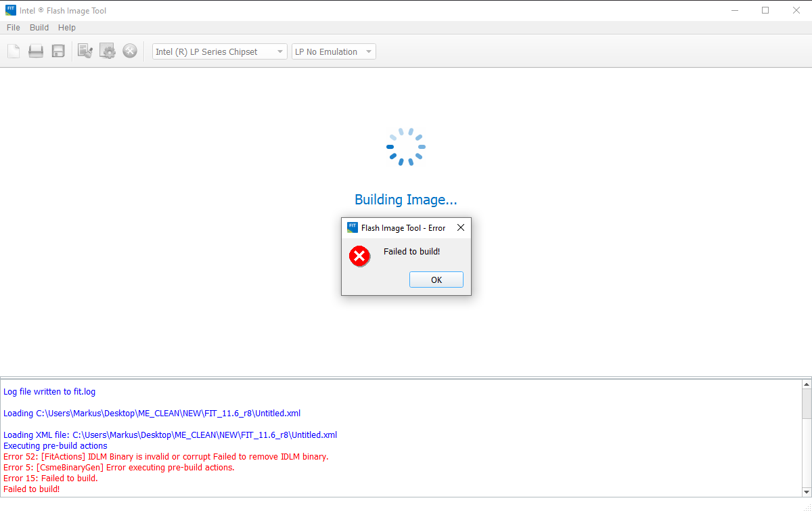Click the 'Failed to build!' dialog message
The height and width of the screenshot is (511, 812).
(x=412, y=252)
